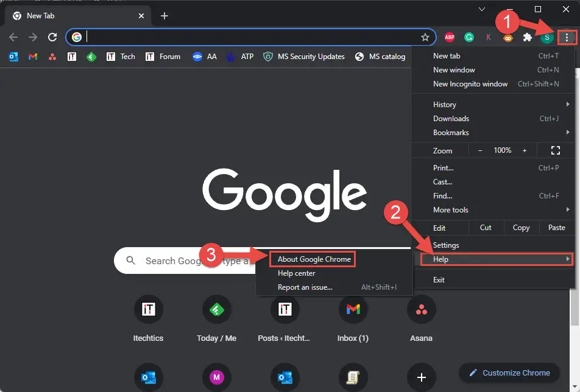
Task: Open the AdBlock Plus extension
Action: coord(450,37)
